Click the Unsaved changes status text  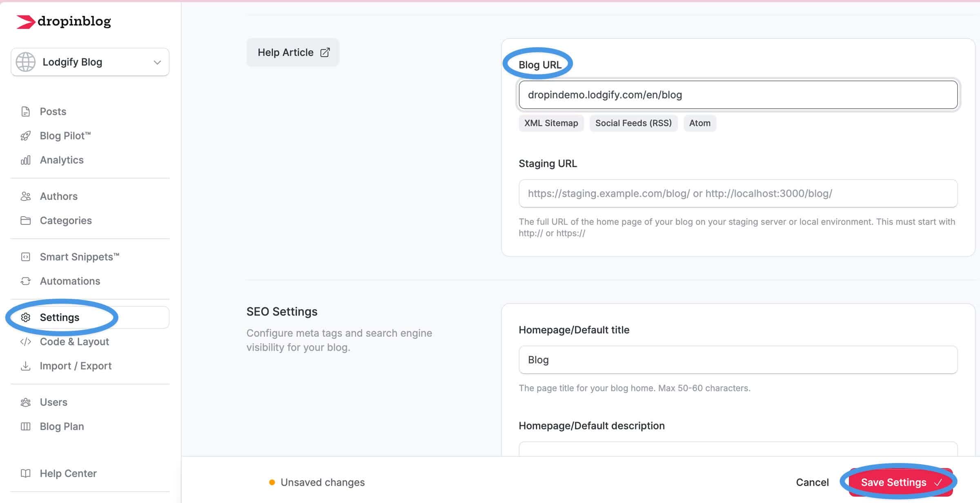point(323,482)
